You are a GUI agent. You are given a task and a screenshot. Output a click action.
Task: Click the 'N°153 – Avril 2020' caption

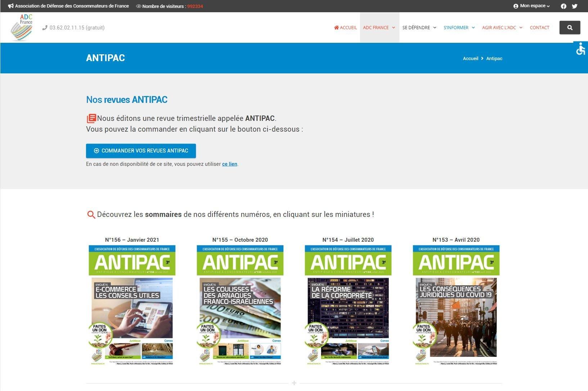[456, 240]
